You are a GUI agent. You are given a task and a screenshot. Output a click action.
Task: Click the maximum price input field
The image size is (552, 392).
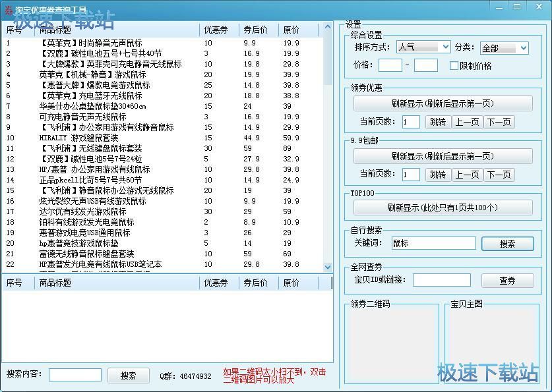(x=426, y=65)
